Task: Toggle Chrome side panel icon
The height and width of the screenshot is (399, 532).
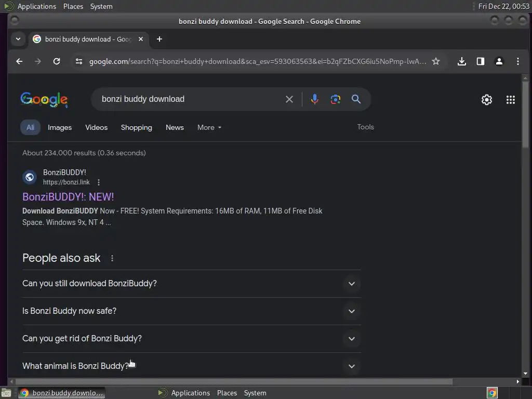Action: tap(481, 61)
